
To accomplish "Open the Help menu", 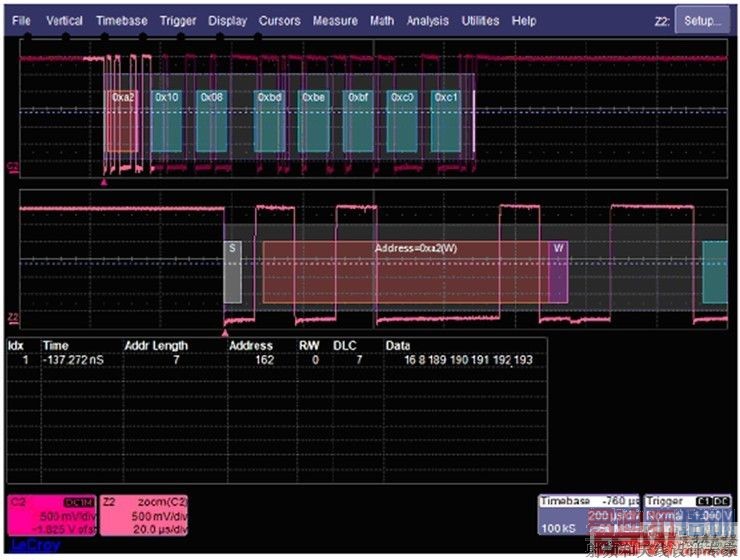I will pos(524,21).
